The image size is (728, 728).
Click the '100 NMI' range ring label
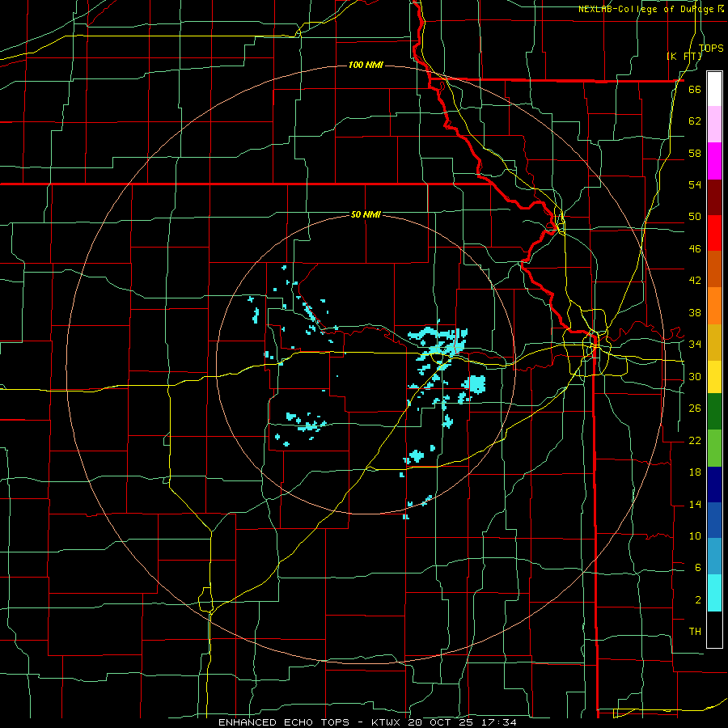pyautogui.click(x=366, y=65)
